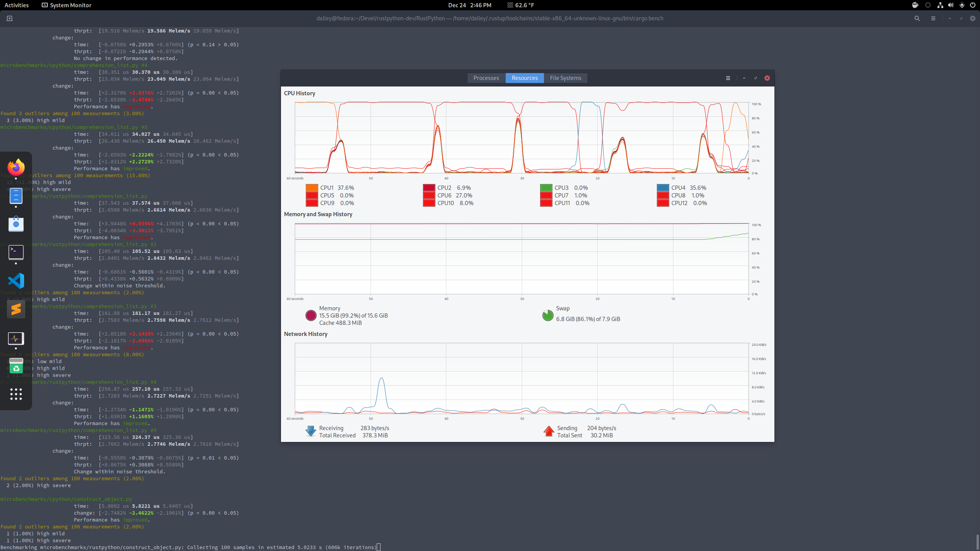Screen dimensions: 980x551
Task: Open the File Systems tab
Action: tap(565, 78)
